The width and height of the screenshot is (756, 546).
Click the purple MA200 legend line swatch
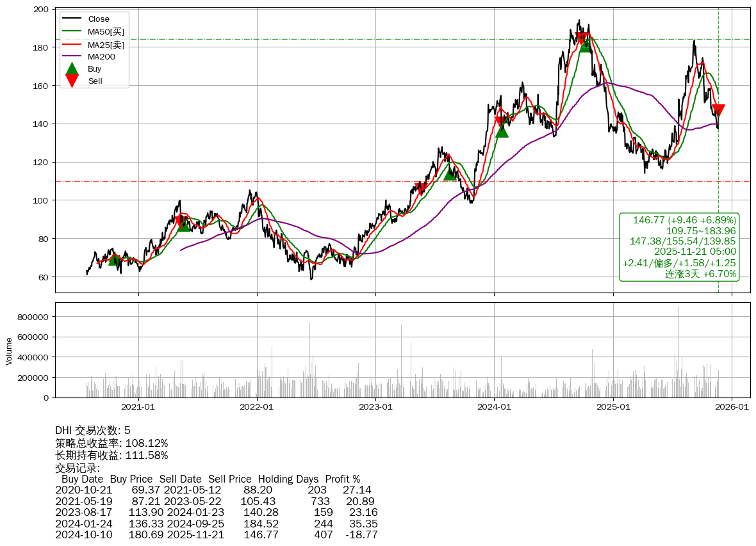tap(72, 56)
